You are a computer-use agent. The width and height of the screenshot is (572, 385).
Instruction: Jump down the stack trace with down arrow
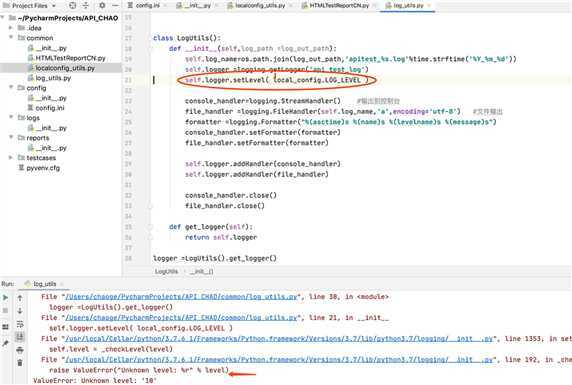20,311
